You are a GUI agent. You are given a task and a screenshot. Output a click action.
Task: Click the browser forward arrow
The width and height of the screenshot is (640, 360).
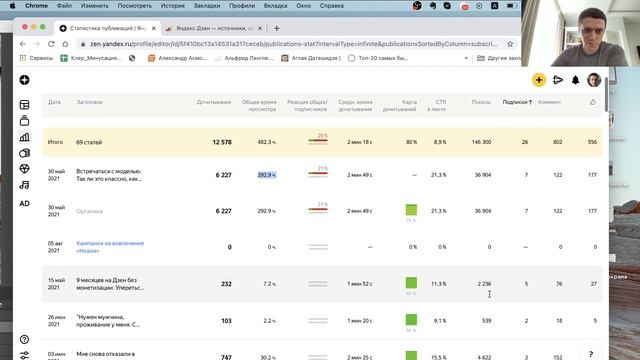[x=37, y=44]
